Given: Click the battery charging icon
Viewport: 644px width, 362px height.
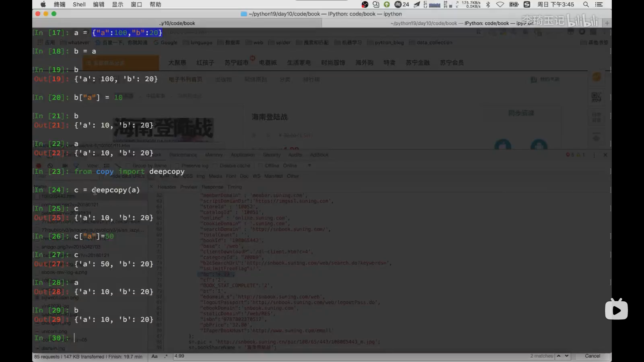Looking at the screenshot, I should (514, 4).
